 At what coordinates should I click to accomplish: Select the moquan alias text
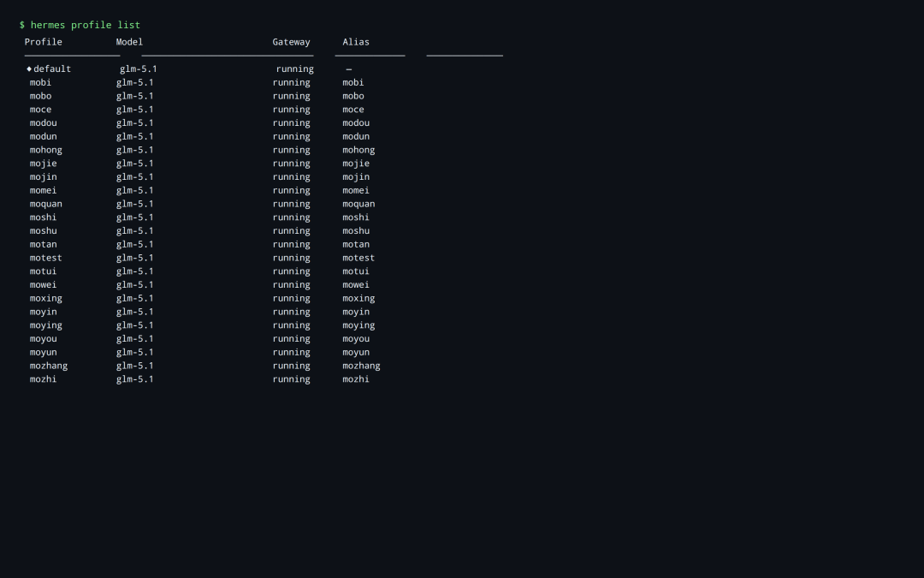tap(358, 203)
